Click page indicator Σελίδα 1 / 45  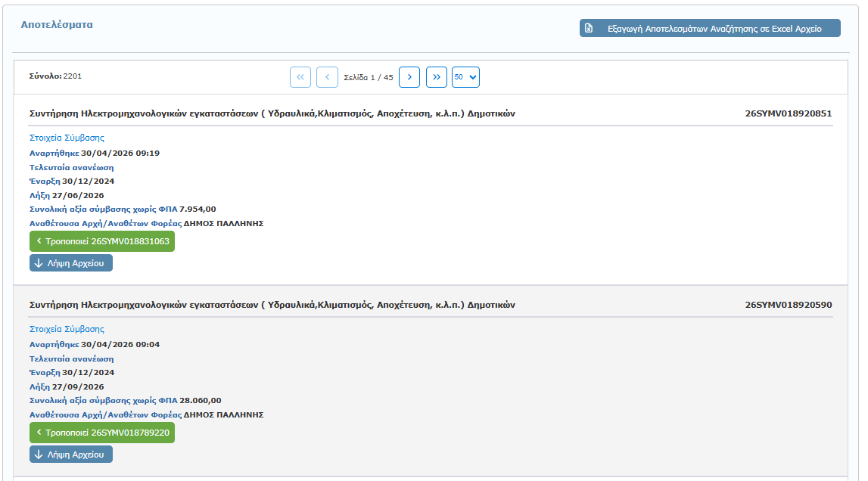click(x=368, y=77)
